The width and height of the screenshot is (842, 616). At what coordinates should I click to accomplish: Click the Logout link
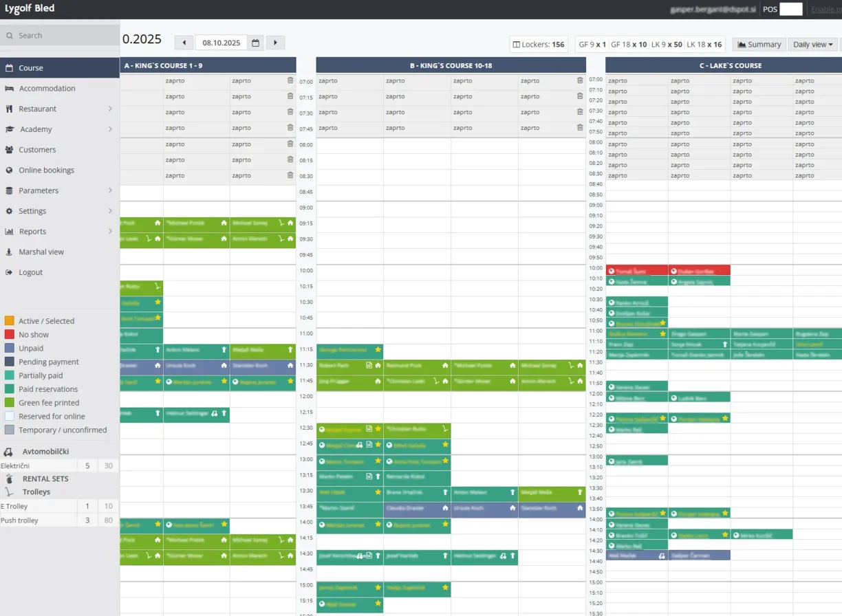[30, 272]
